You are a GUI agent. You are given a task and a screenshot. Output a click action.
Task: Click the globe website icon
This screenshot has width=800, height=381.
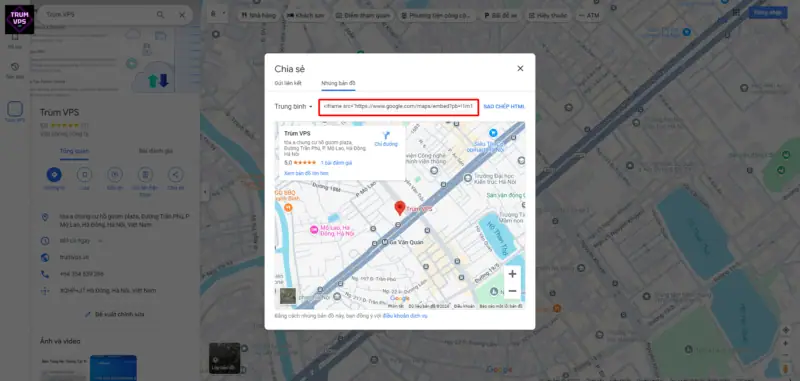[x=45, y=258]
